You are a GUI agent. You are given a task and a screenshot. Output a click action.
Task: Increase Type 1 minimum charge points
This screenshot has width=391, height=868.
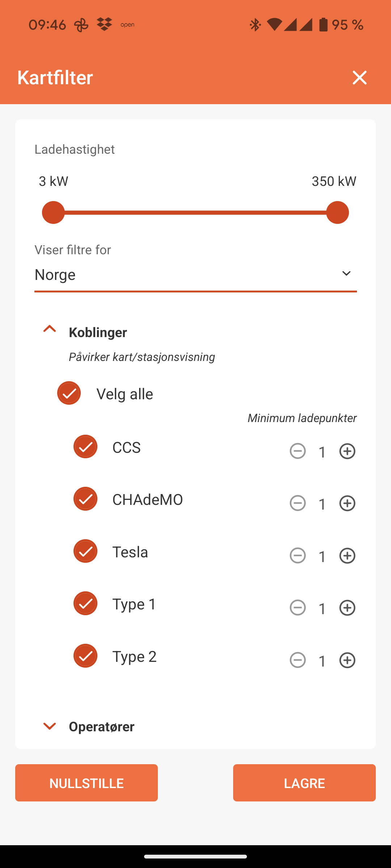tap(347, 608)
